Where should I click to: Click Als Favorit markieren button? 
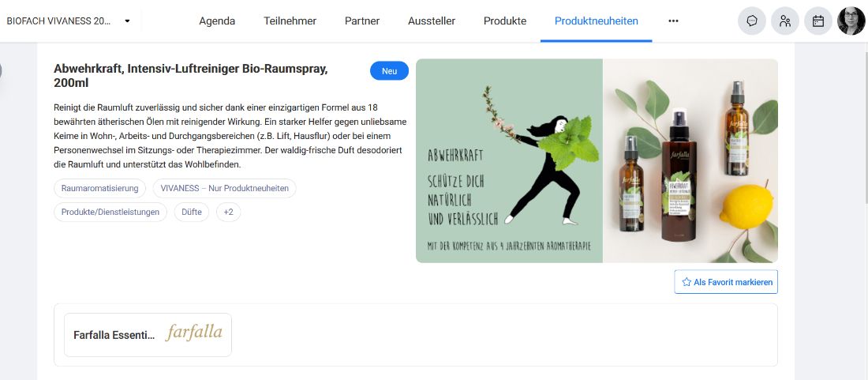point(726,282)
